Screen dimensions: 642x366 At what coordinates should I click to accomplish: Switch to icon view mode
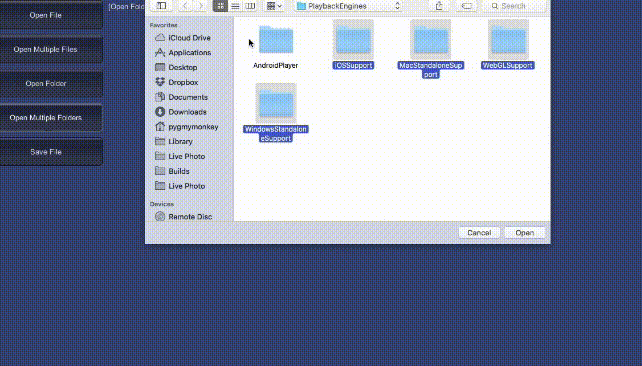coord(220,6)
